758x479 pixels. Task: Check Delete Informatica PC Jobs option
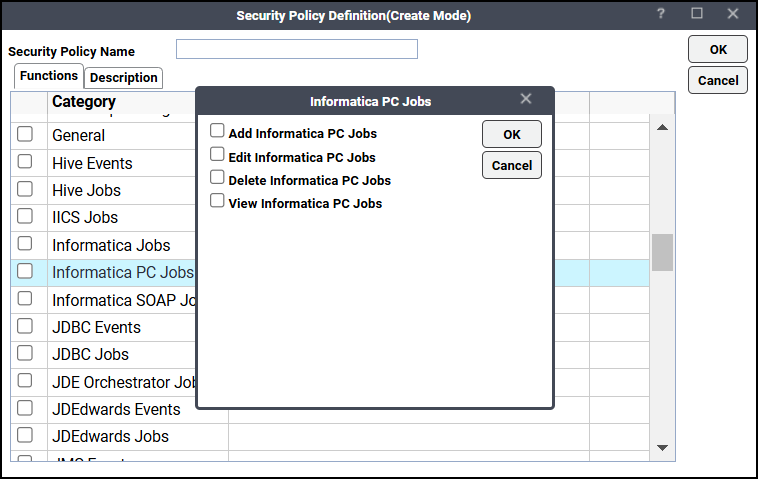[x=217, y=177]
